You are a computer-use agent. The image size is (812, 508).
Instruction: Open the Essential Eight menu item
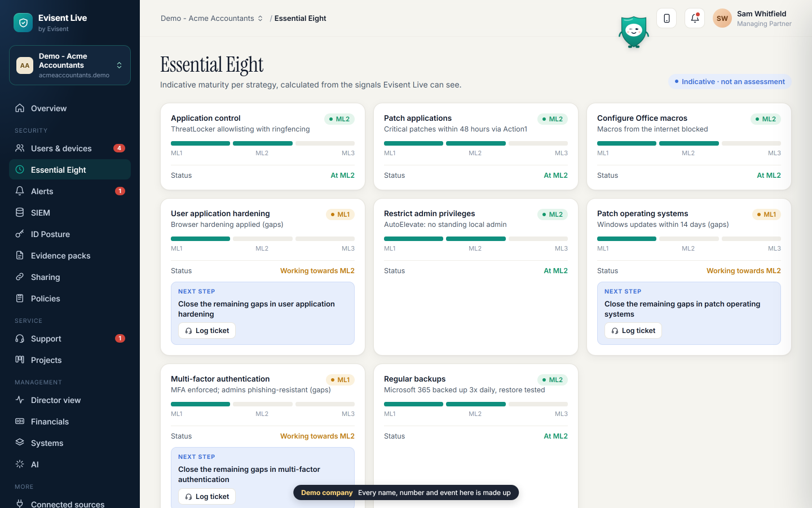pos(70,170)
